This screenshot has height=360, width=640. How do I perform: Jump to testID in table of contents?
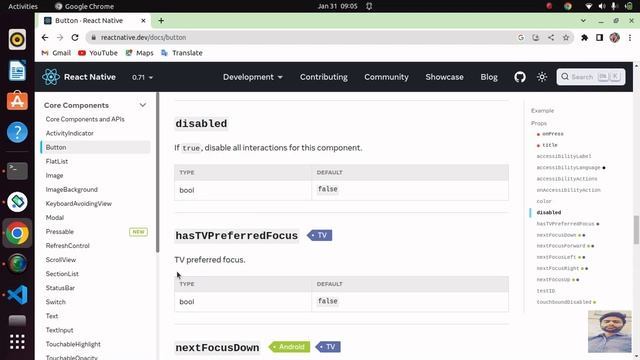pyautogui.click(x=546, y=291)
